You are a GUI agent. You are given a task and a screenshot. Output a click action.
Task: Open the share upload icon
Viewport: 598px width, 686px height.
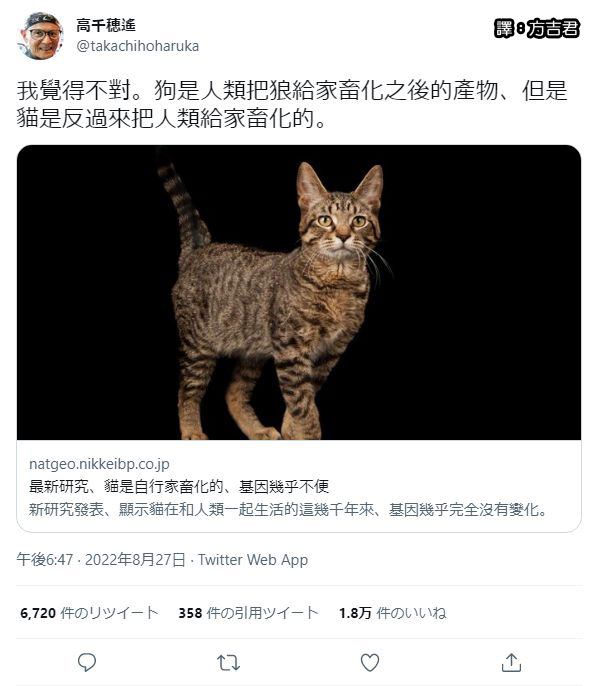click(x=511, y=662)
